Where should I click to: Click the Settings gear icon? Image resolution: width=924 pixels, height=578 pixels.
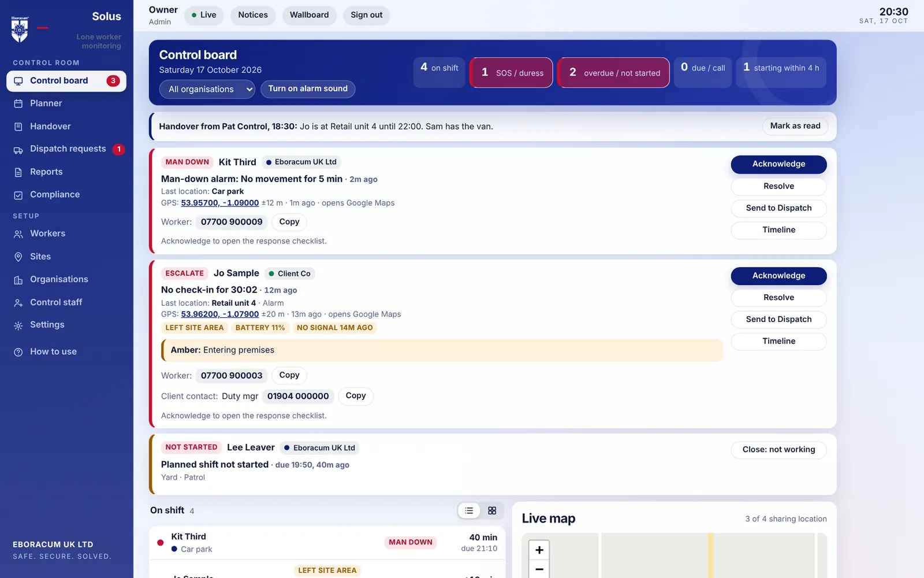pos(18,325)
